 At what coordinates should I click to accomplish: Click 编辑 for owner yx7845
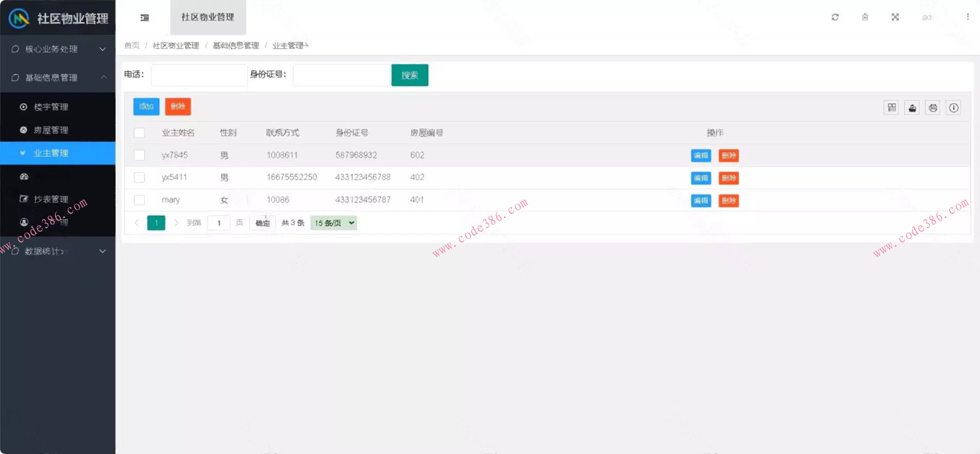click(701, 155)
